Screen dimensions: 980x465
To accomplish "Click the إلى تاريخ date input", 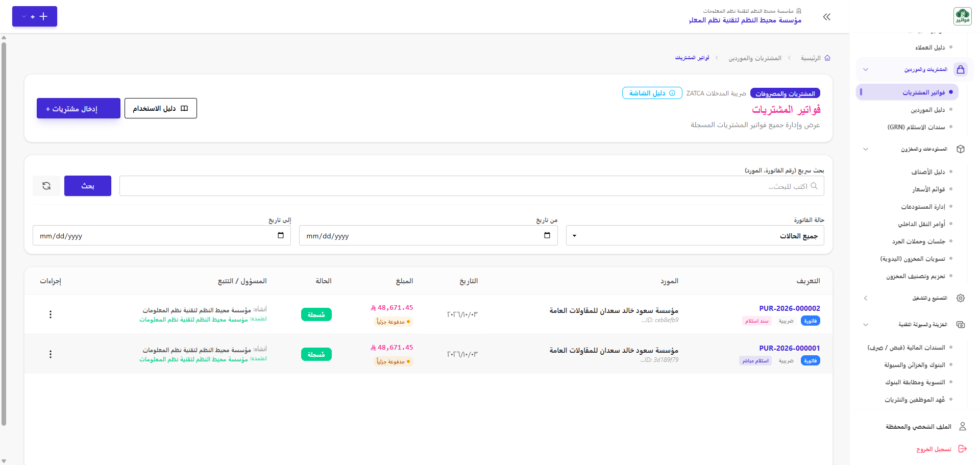I will 162,235.
